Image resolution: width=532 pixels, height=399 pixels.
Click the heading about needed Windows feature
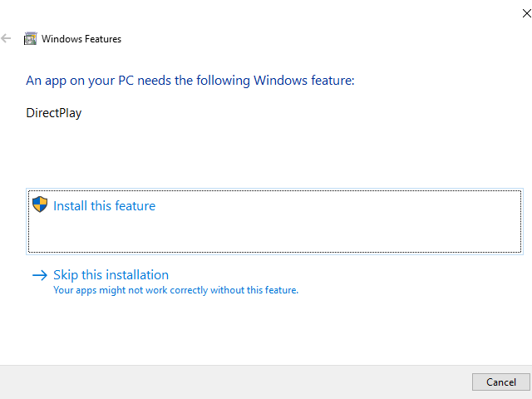point(190,81)
